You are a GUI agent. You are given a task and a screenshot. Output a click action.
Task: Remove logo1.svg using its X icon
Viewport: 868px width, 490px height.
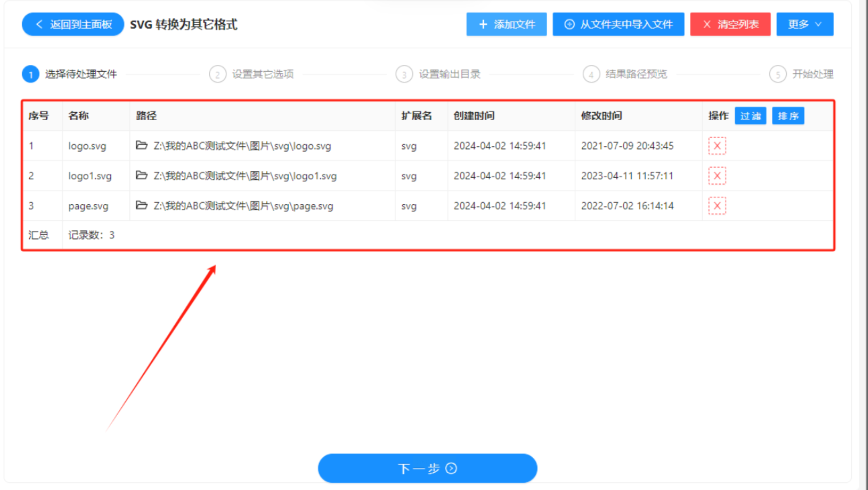[717, 176]
